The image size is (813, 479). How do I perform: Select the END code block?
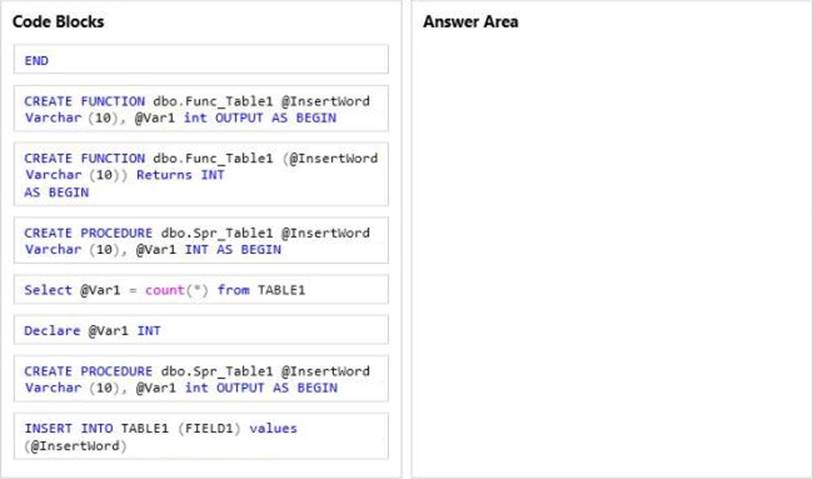tap(201, 60)
